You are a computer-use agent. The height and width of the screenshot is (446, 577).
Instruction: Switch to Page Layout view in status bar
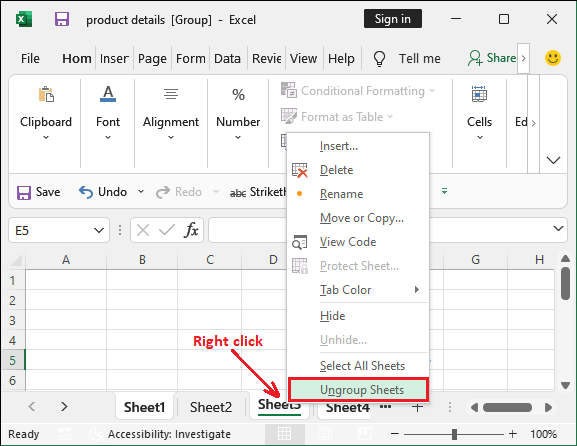325,434
